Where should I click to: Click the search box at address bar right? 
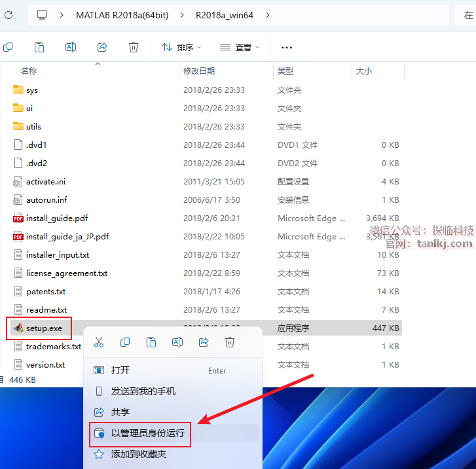[466, 15]
